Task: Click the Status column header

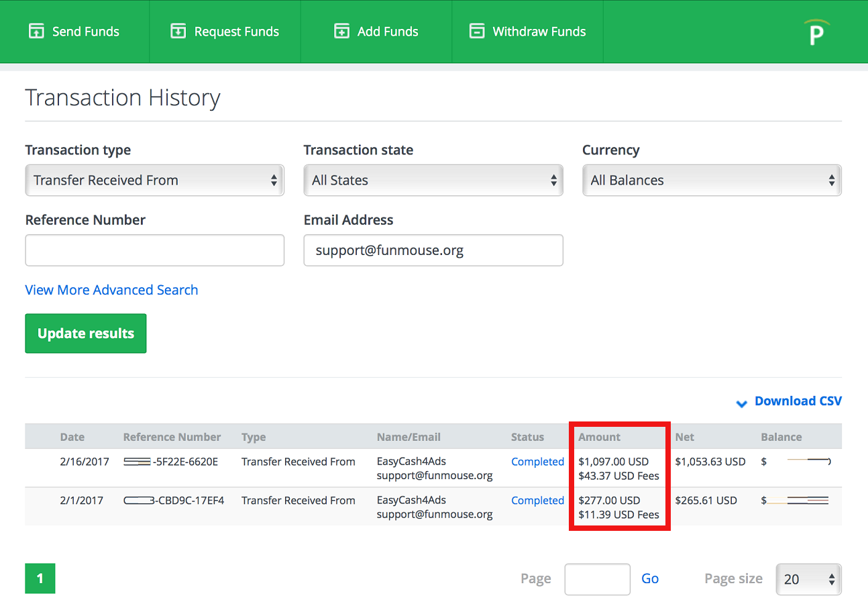Action: coord(528,437)
